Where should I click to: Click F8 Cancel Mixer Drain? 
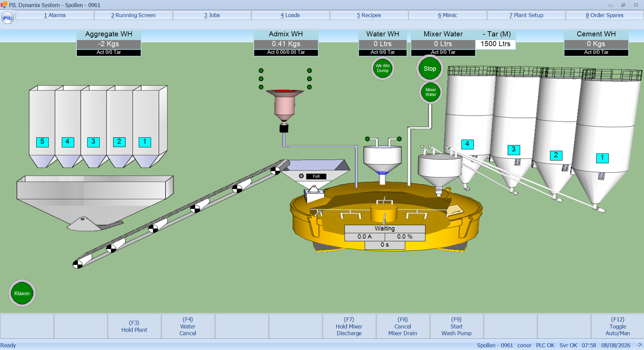coord(403,326)
